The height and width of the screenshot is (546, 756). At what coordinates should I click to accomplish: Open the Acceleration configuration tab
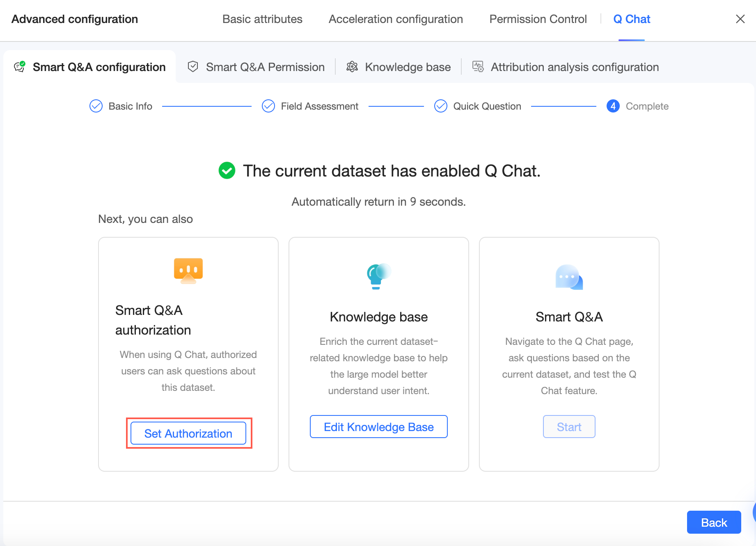tap(396, 19)
